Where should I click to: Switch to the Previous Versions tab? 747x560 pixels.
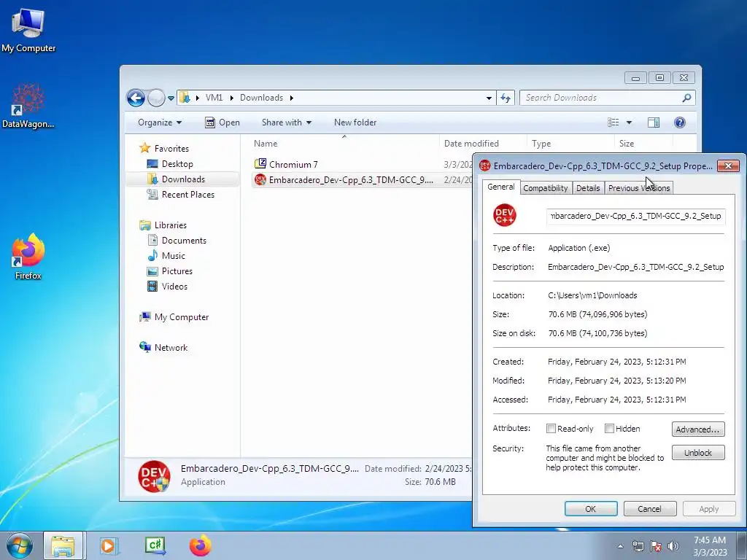click(x=639, y=188)
